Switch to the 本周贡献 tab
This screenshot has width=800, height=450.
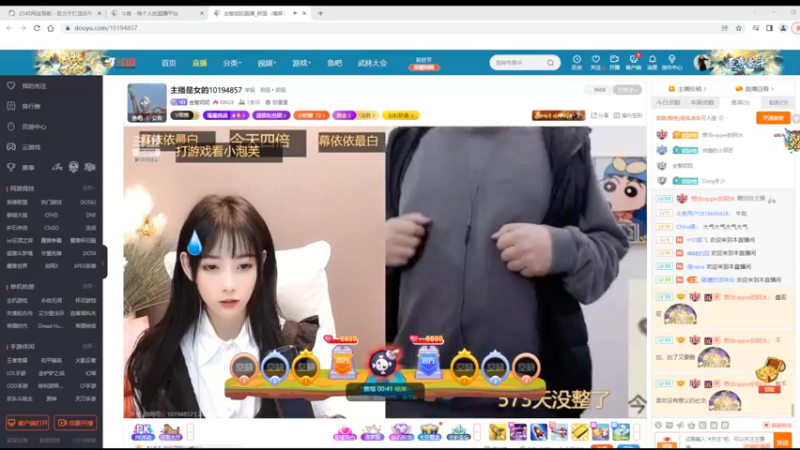click(702, 103)
